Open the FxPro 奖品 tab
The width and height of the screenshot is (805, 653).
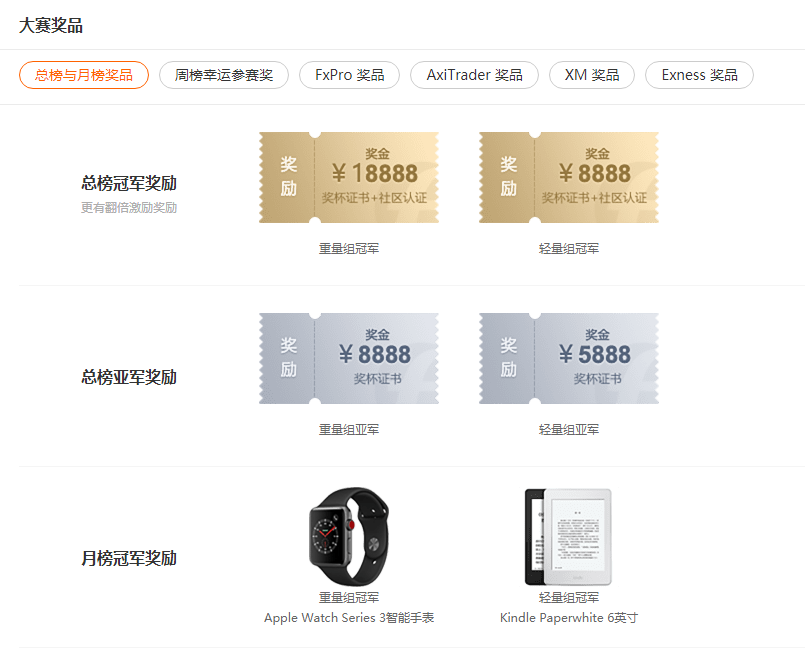[x=350, y=75]
